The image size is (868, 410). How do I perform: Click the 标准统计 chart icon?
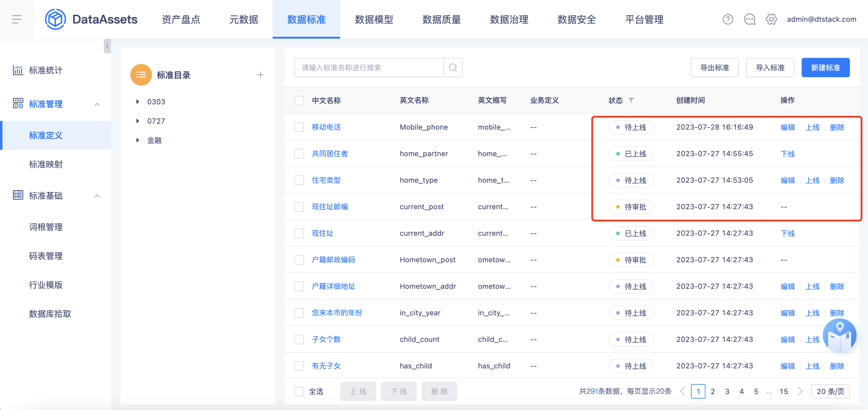(x=18, y=70)
